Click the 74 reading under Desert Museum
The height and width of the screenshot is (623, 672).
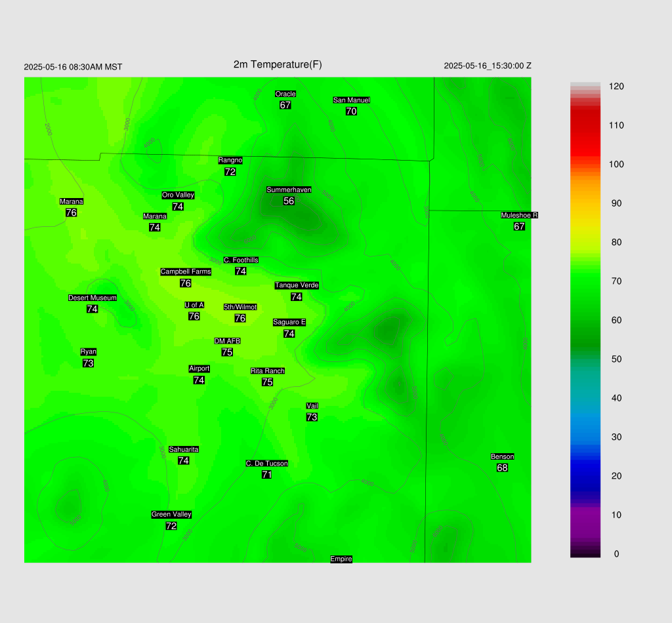pyautogui.click(x=92, y=309)
